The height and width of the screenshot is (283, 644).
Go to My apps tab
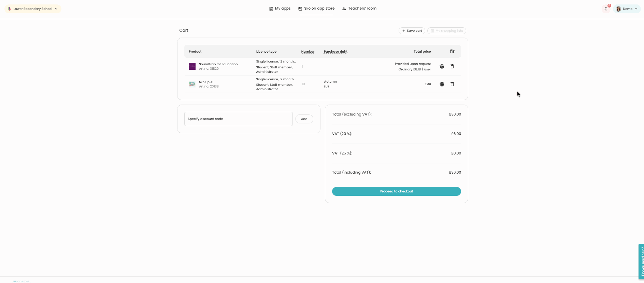(280, 9)
